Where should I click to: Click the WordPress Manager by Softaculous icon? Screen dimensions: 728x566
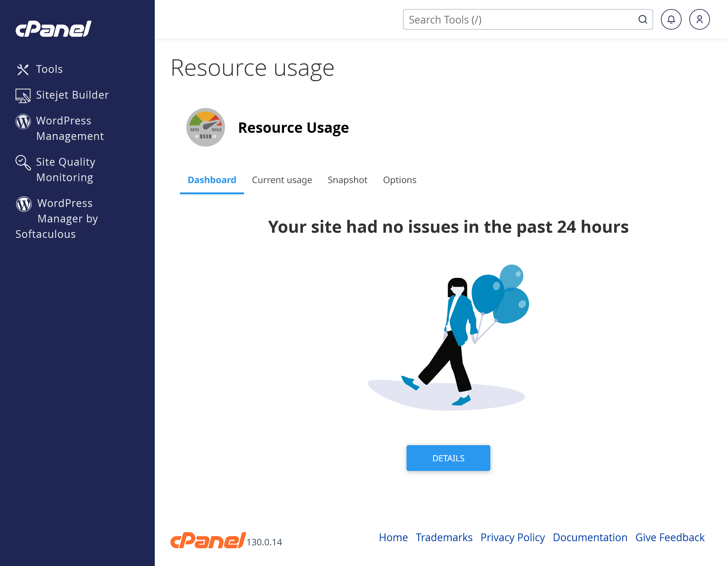pos(24,204)
